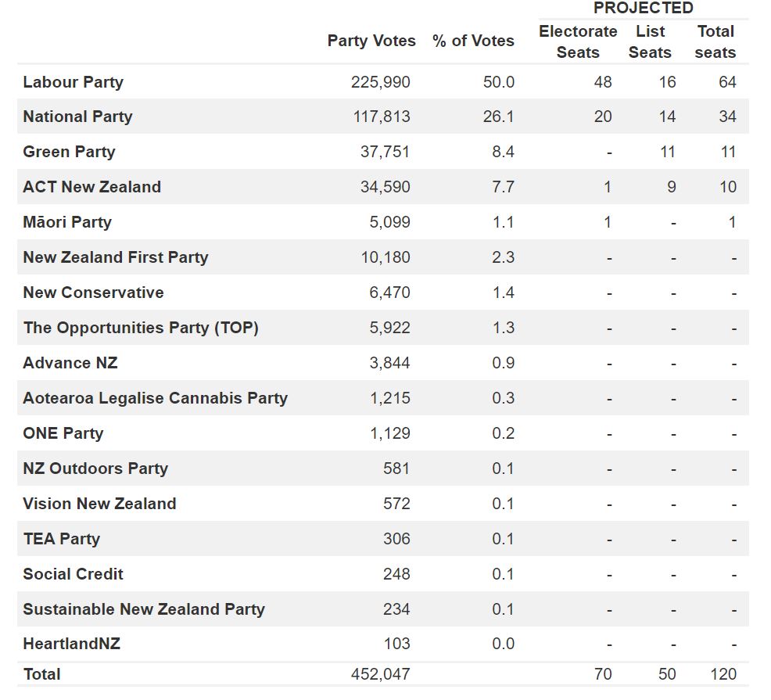Click the PROJECTED heading above seats
Screen dimensions: 771x700
tap(644, 8)
